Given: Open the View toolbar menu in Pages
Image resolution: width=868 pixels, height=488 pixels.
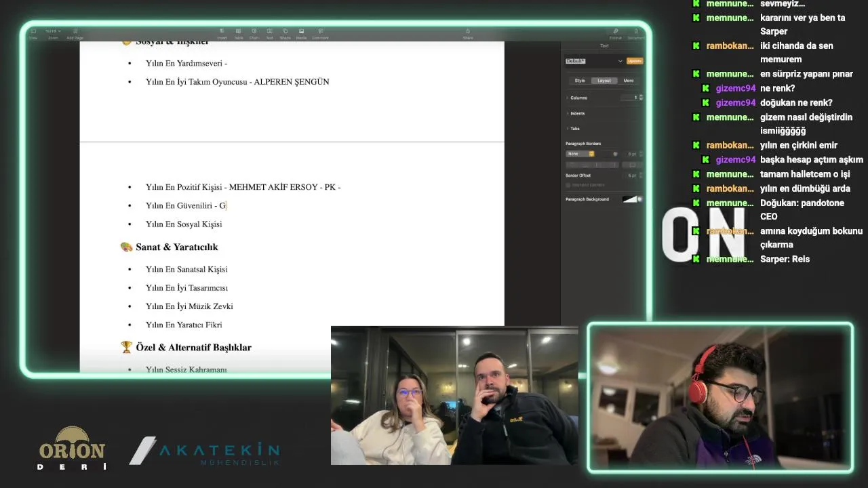Looking at the screenshot, I should coord(33,34).
